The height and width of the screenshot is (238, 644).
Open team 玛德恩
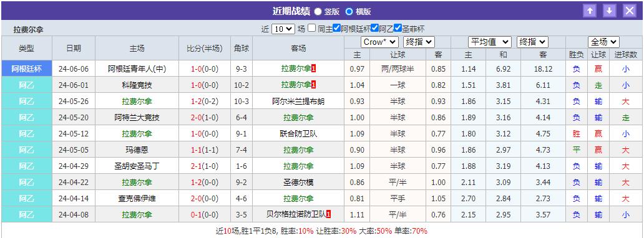[x=137, y=150]
